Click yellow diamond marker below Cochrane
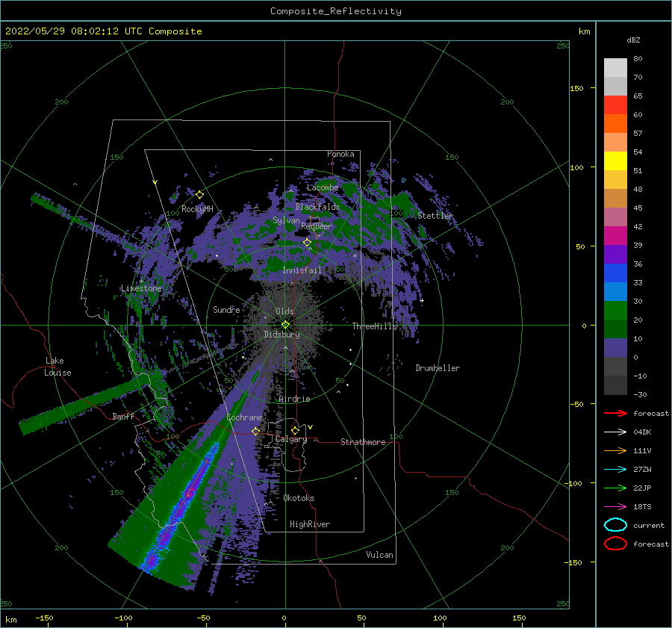Screen dimensions: 672x628 (x=255, y=431)
